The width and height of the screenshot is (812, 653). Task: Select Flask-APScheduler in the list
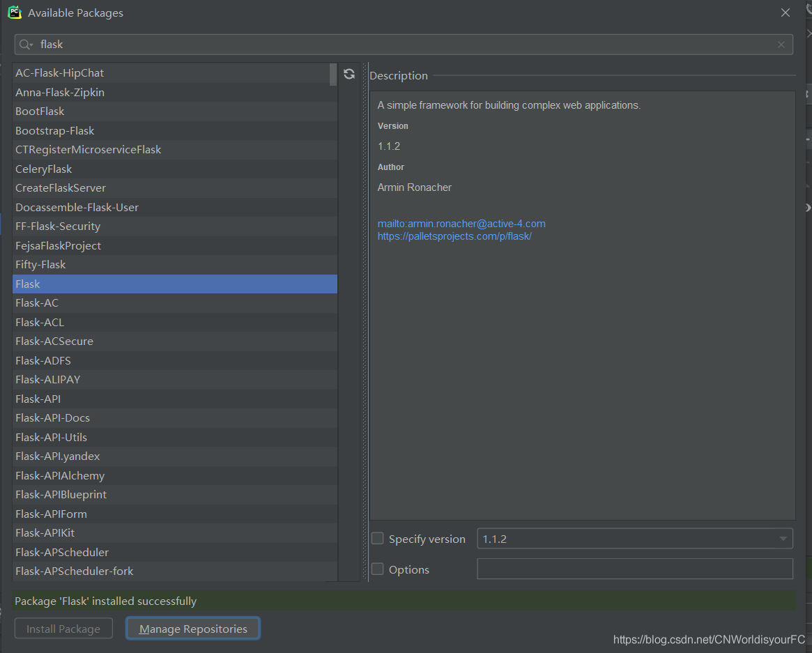pos(62,552)
